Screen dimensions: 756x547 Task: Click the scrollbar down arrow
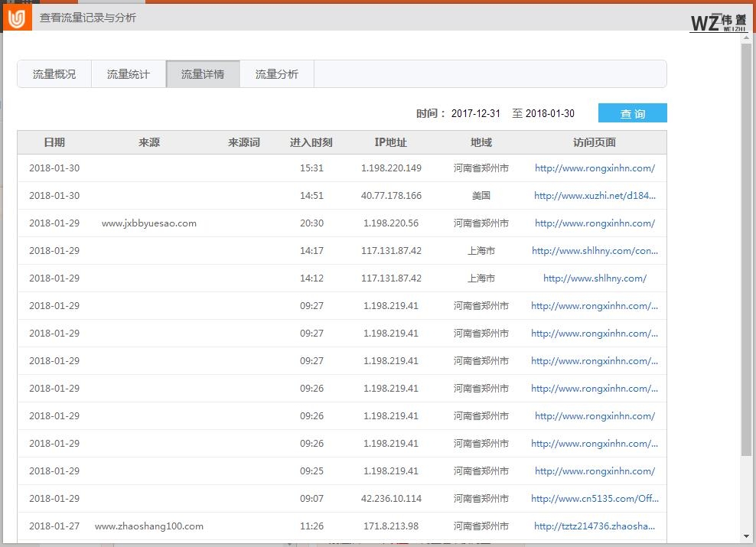pos(747,536)
